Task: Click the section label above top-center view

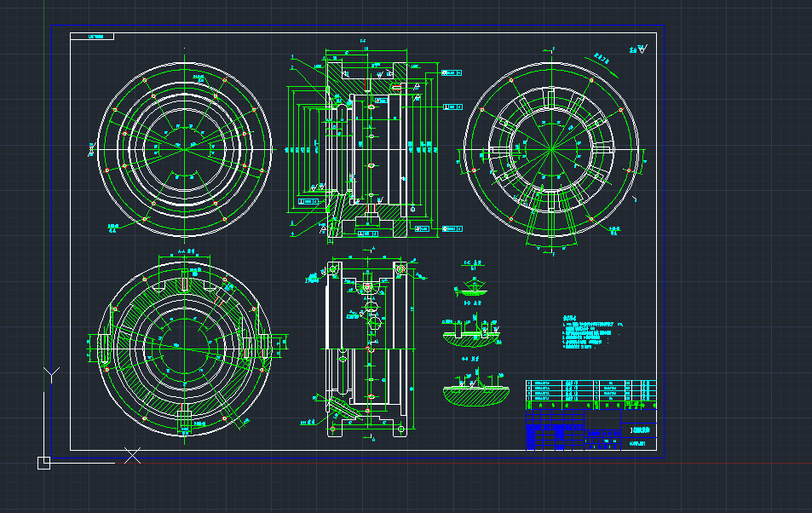Action: pyautogui.click(x=363, y=41)
